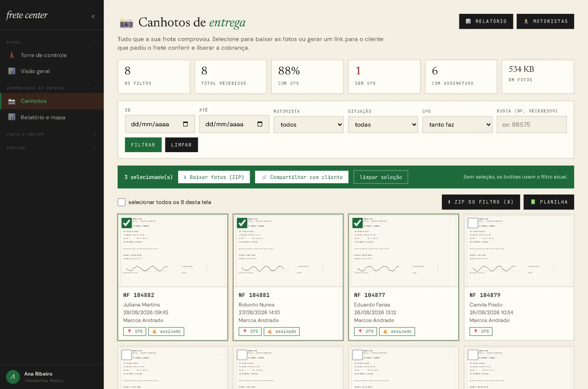Check the fourth card checkbox in the second row
Screen dimensions: 588x389
coord(473,355)
